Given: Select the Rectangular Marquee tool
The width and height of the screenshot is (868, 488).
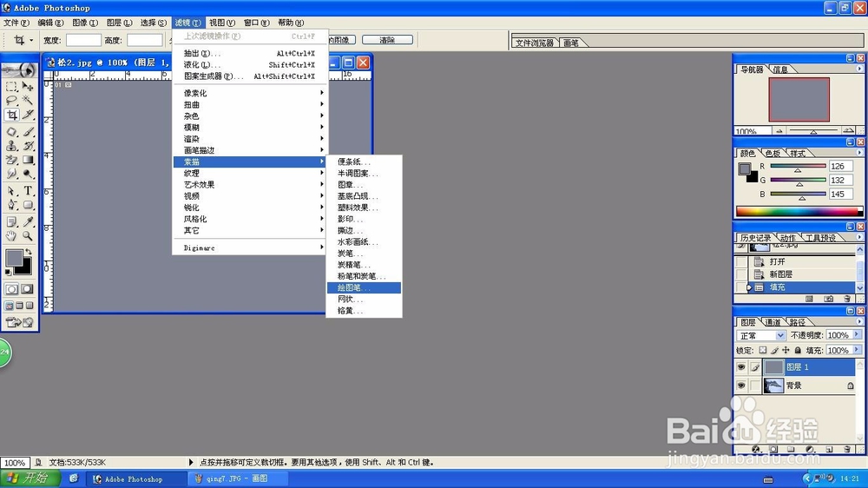Looking at the screenshot, I should pos(11,87).
